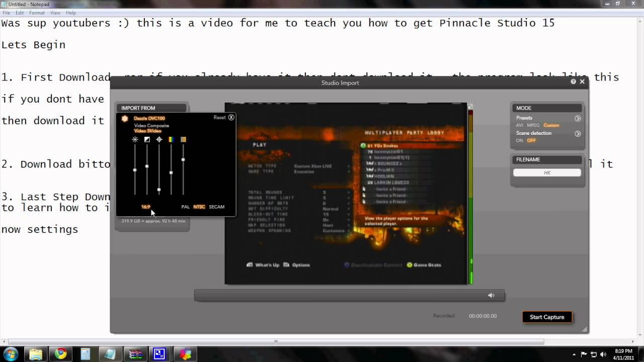This screenshot has height=362, width=644.
Task: Click the speaker icon under preview
Action: tap(491, 295)
